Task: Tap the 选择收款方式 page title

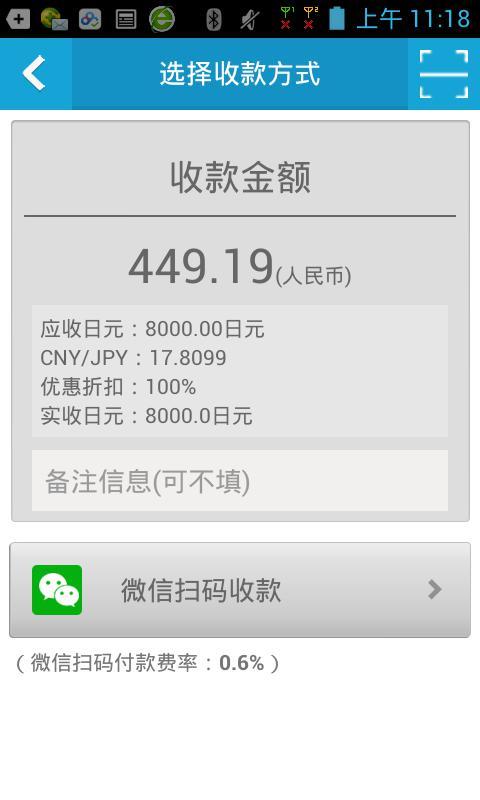Action: (240, 73)
